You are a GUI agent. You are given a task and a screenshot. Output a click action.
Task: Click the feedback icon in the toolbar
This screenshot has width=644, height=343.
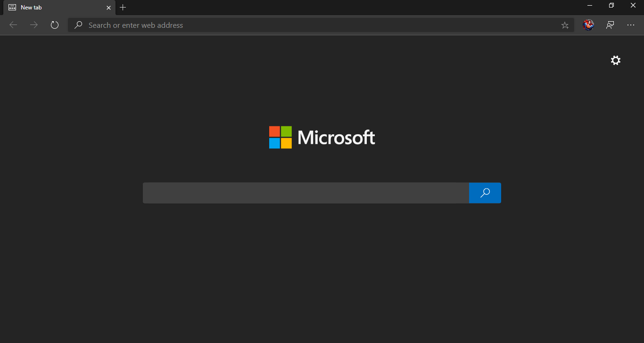[x=610, y=25]
